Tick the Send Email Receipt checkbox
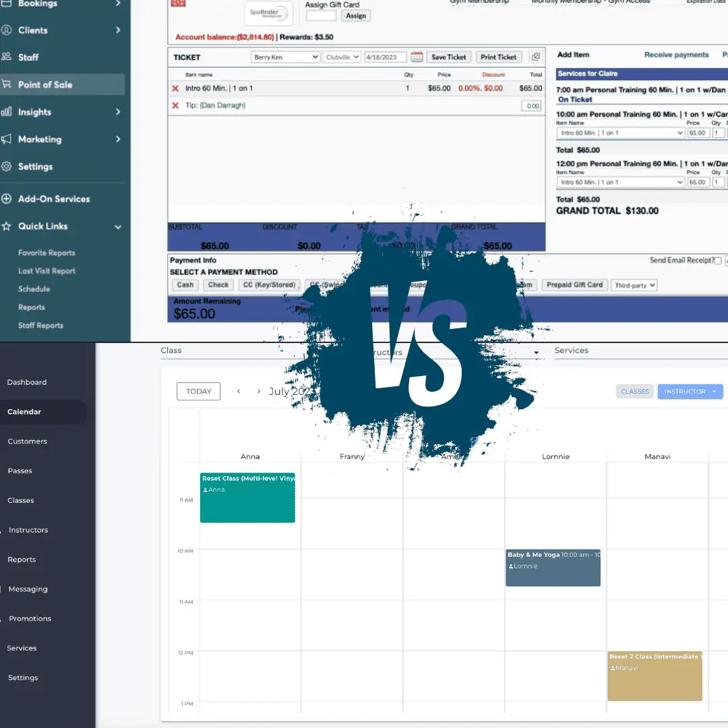Image resolution: width=728 pixels, height=728 pixels. tap(718, 260)
